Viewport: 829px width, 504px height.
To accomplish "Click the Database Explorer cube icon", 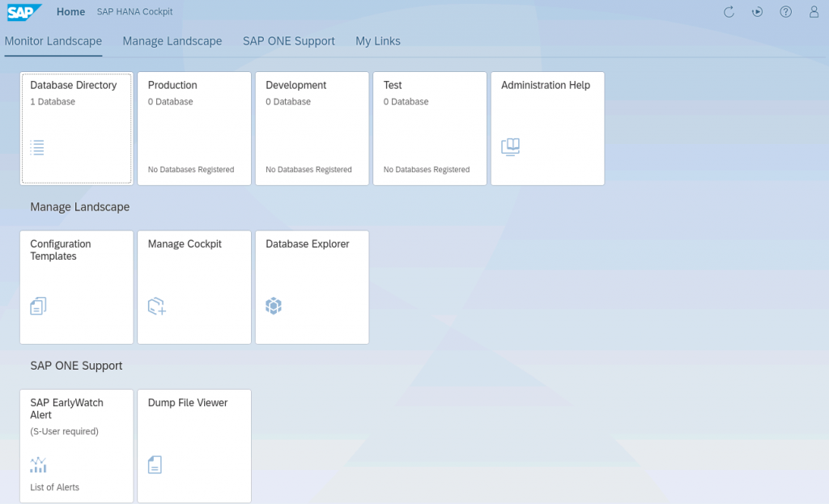I will 274,306.
